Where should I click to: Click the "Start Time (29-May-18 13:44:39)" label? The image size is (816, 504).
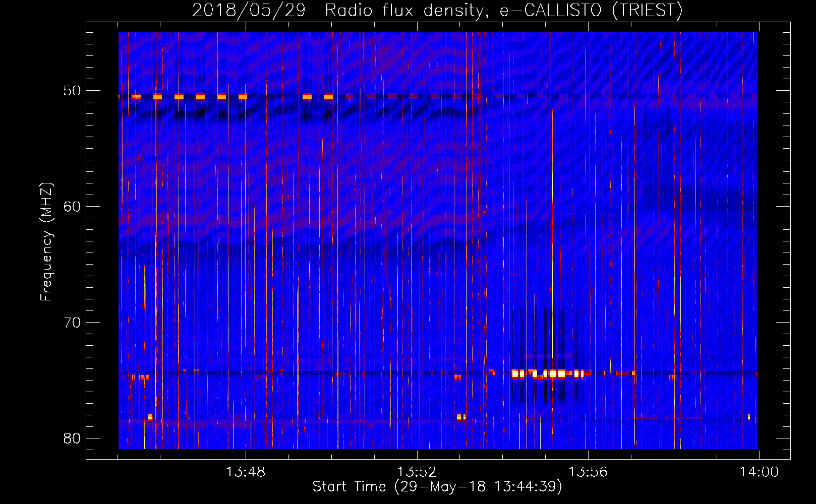[437, 486]
